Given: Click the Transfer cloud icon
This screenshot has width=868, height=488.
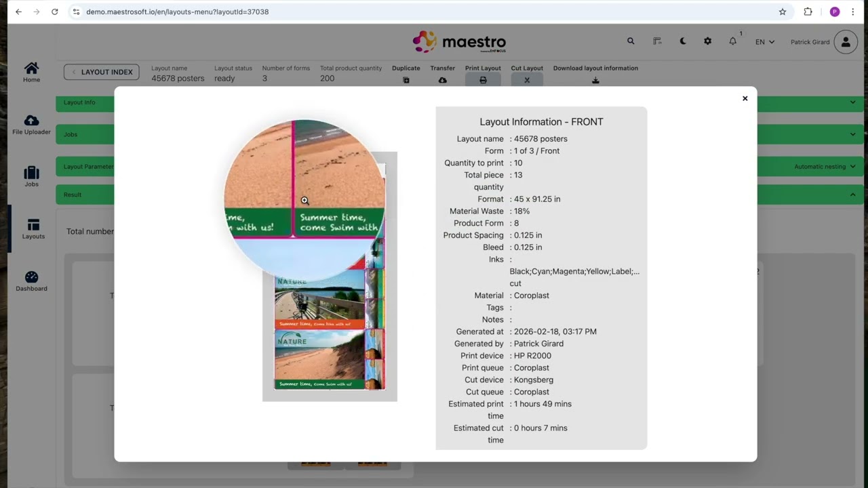Looking at the screenshot, I should (x=442, y=80).
